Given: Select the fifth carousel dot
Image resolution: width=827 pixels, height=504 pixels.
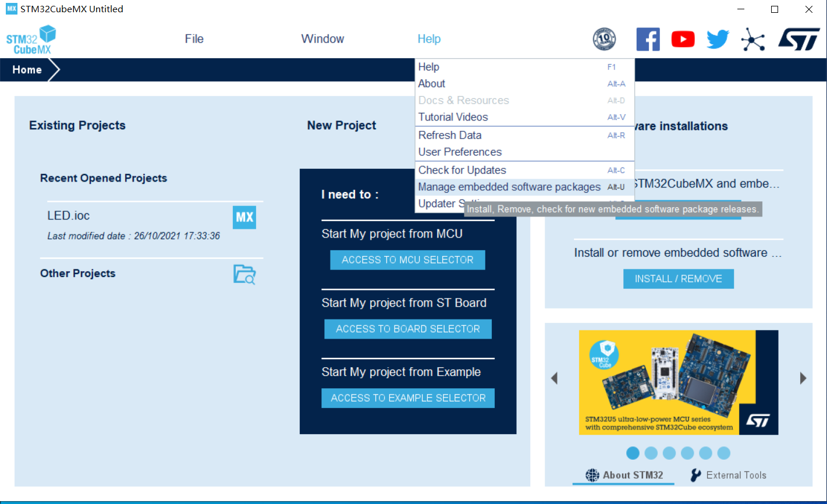Looking at the screenshot, I should (x=705, y=453).
